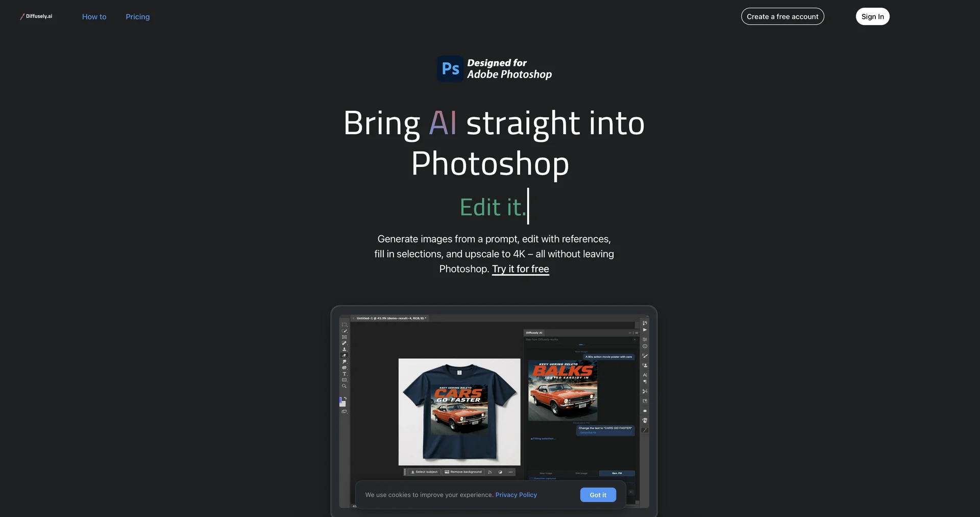Image resolution: width=980 pixels, height=517 pixels.
Task: Dismiss the cookie notice with Got it
Action: pyautogui.click(x=598, y=495)
